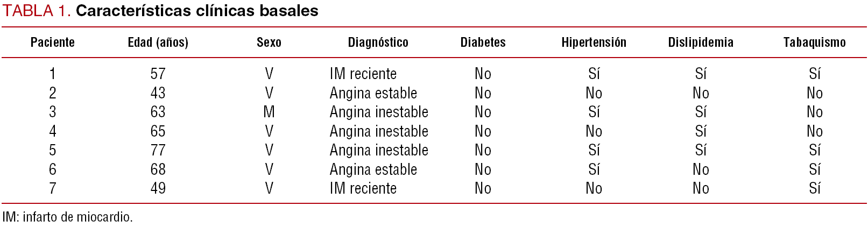
Task: Click the 'Edad (años)' column header
Action: tap(158, 42)
